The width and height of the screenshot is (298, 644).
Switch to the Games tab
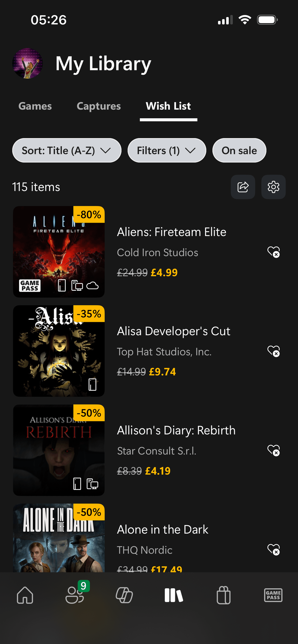pyautogui.click(x=35, y=106)
